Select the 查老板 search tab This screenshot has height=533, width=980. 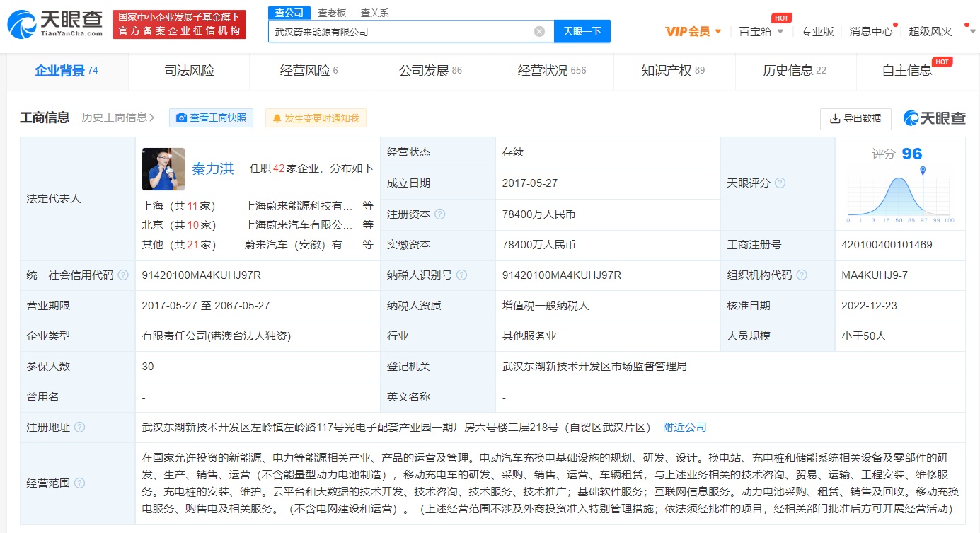pos(332,13)
